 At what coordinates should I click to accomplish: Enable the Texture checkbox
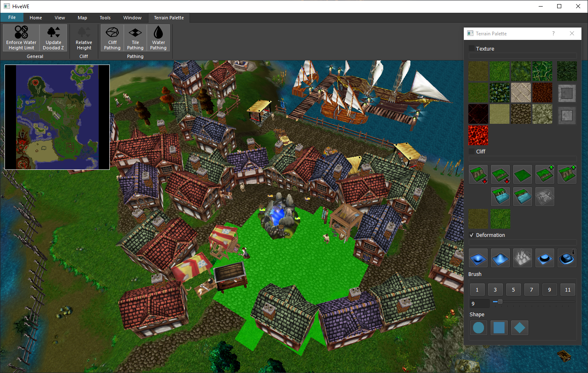click(x=472, y=49)
